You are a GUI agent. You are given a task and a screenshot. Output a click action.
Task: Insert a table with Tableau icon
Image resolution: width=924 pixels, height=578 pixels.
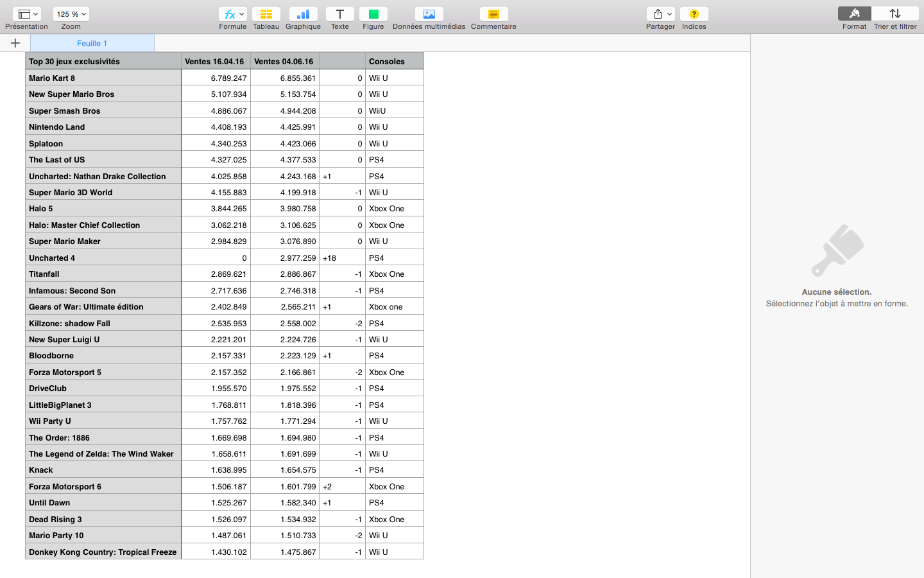click(x=266, y=14)
